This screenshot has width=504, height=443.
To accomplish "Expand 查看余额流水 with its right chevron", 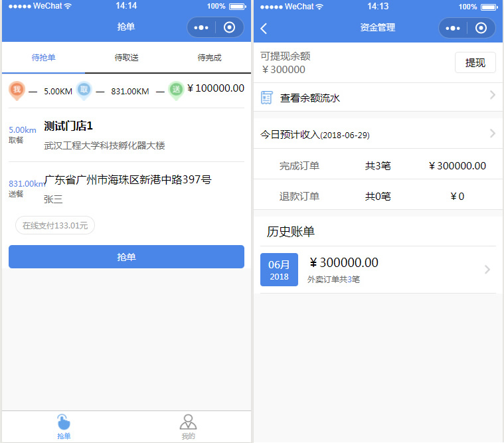I will pos(492,96).
